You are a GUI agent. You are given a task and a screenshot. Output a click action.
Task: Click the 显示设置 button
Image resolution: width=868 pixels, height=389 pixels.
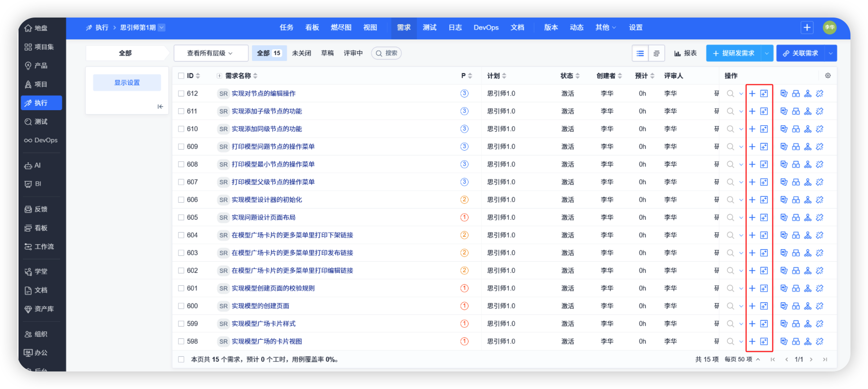tap(127, 83)
